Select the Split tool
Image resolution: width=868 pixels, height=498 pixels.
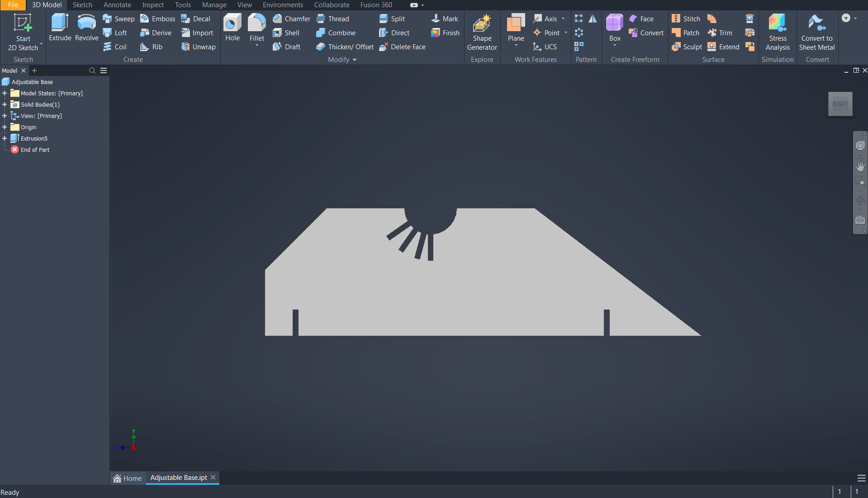(x=392, y=19)
